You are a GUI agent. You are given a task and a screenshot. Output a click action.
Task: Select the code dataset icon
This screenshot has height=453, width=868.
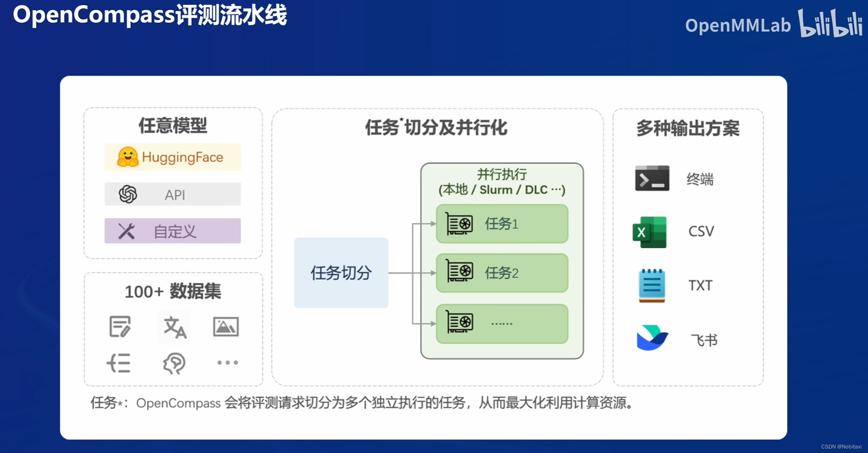click(120, 362)
